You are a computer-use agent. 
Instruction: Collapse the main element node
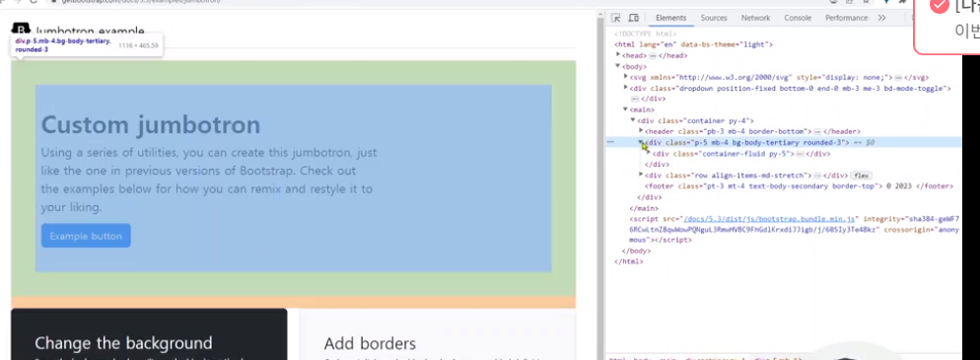[626, 110]
